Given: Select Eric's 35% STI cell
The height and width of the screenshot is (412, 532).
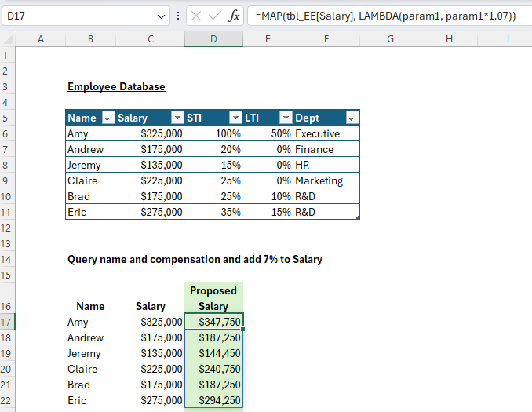Looking at the screenshot, I should coord(213,212).
